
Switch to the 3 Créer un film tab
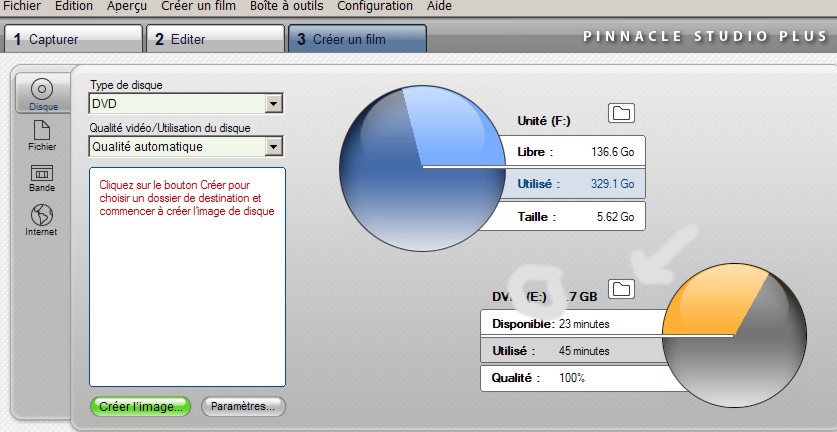click(357, 39)
